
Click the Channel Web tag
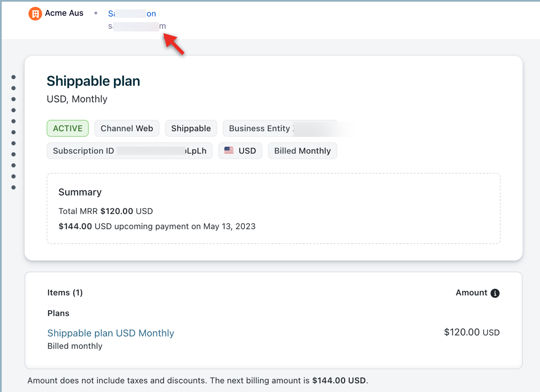tap(127, 128)
